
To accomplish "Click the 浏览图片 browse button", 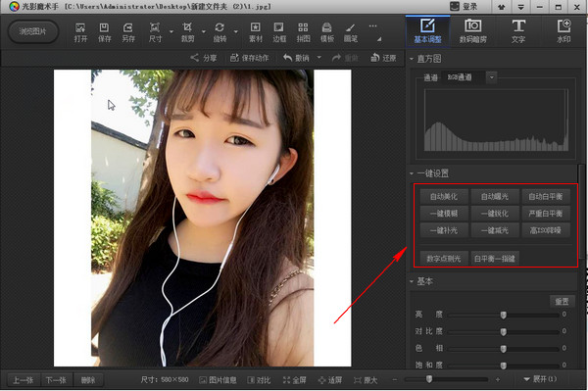I will click(x=33, y=31).
